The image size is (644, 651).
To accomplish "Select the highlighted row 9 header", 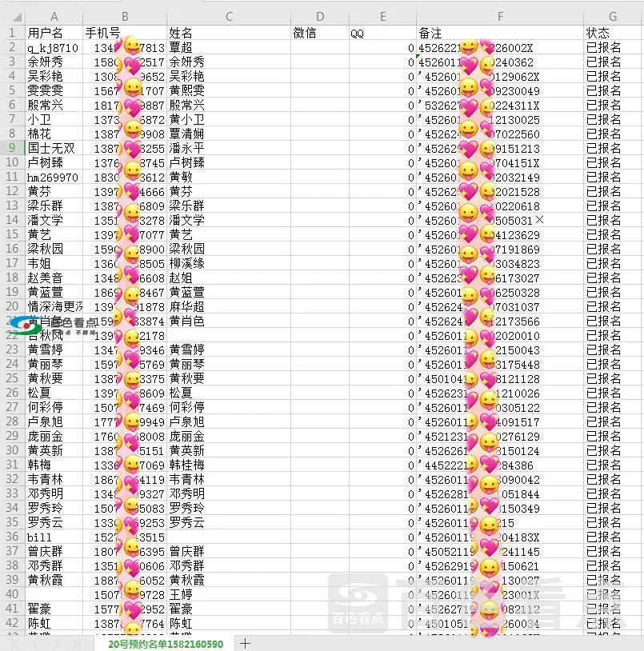I will tap(13, 148).
